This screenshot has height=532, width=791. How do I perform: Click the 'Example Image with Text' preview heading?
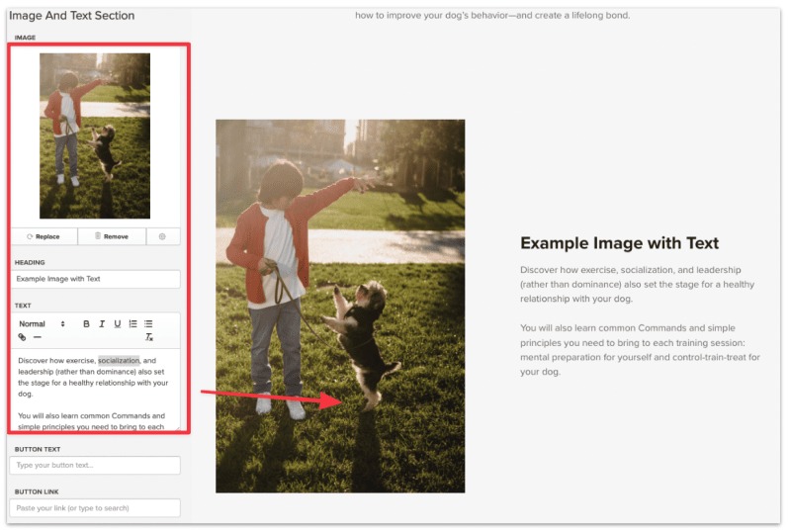[x=620, y=243]
